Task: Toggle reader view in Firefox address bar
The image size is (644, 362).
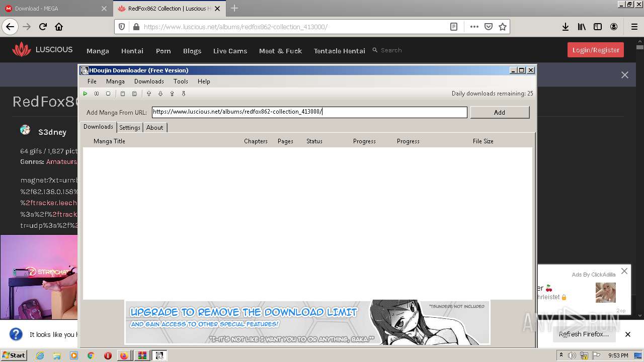Action: coord(454,27)
